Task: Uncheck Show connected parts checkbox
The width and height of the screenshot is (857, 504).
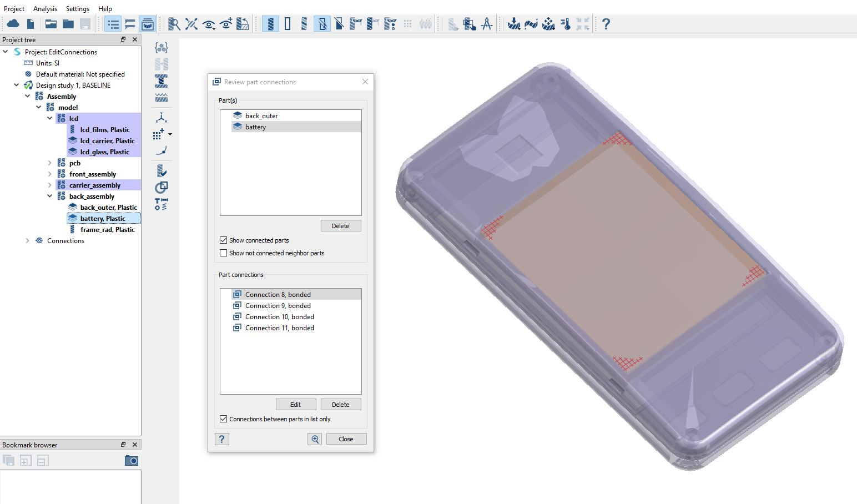Action: (x=224, y=240)
